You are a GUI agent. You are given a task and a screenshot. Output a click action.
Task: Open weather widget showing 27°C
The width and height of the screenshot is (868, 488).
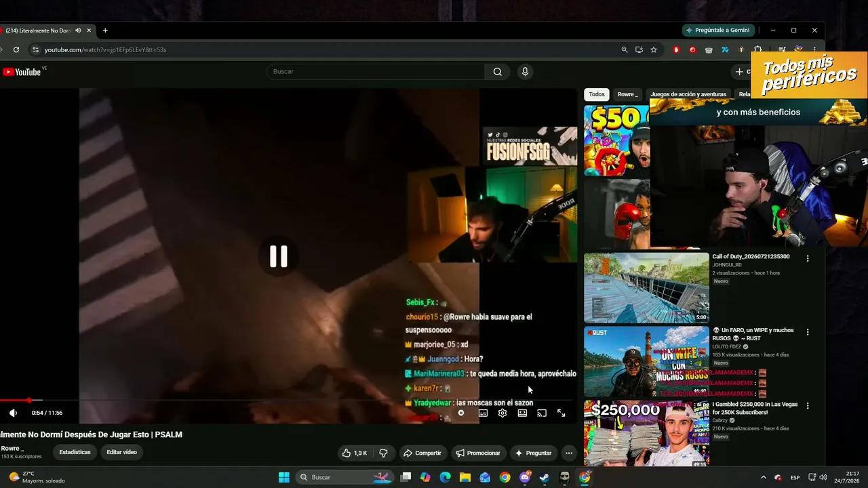tap(36, 477)
